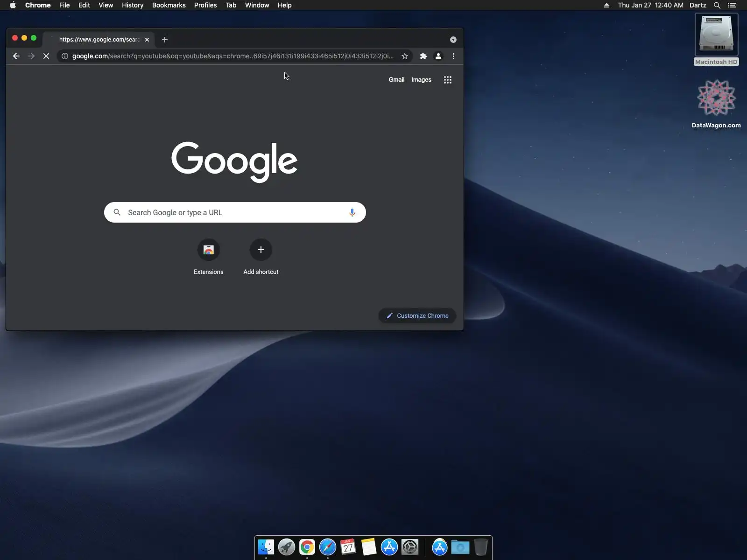Open the Extensions puzzle-piece menu
This screenshot has width=747, height=560.
(423, 56)
